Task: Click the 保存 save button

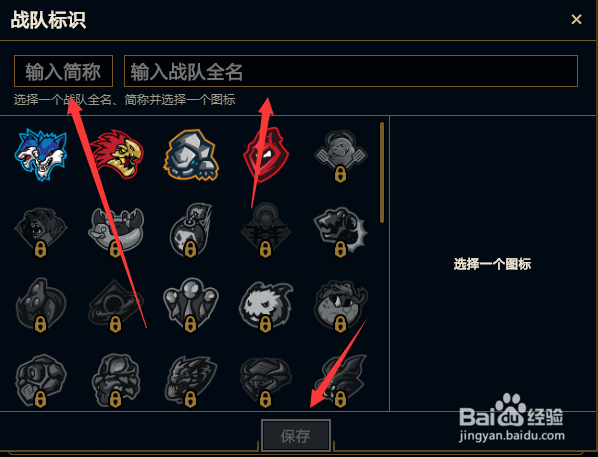Action: click(296, 436)
